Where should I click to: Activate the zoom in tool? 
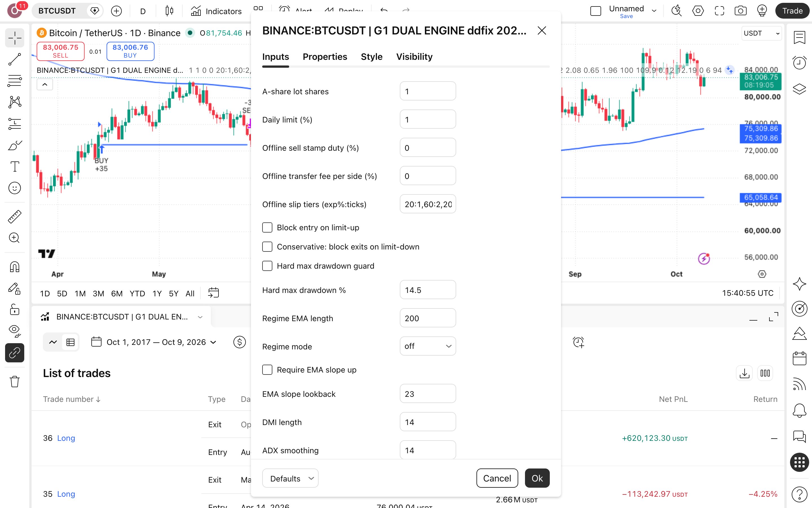(x=14, y=238)
